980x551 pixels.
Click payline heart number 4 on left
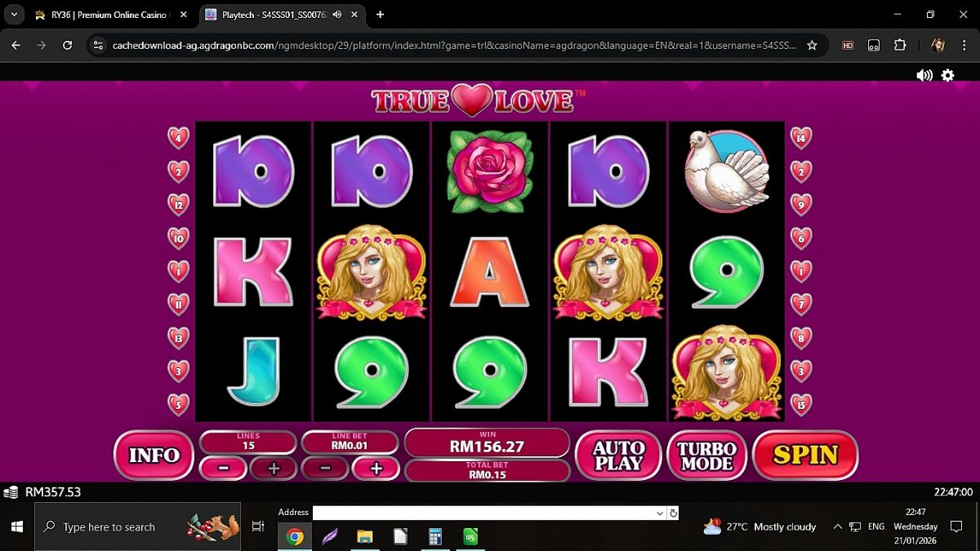(x=178, y=137)
